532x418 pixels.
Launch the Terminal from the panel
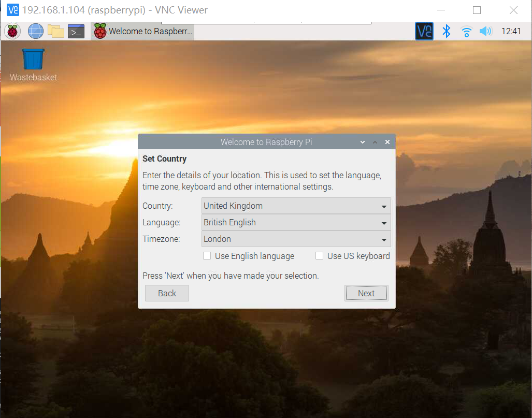point(76,32)
